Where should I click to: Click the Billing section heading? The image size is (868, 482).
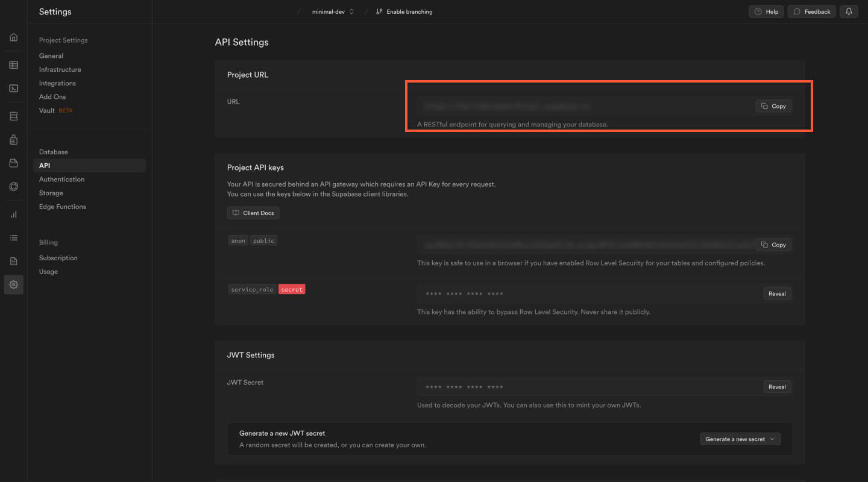48,242
